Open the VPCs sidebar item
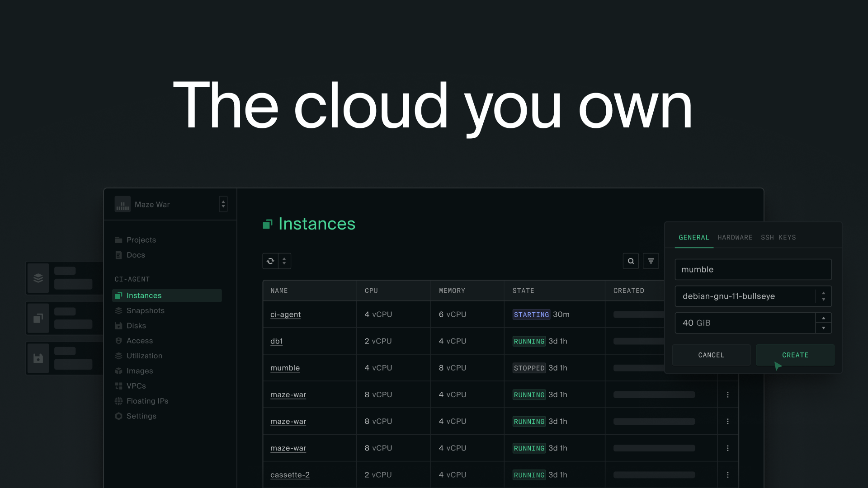The image size is (868, 488). coord(136,386)
